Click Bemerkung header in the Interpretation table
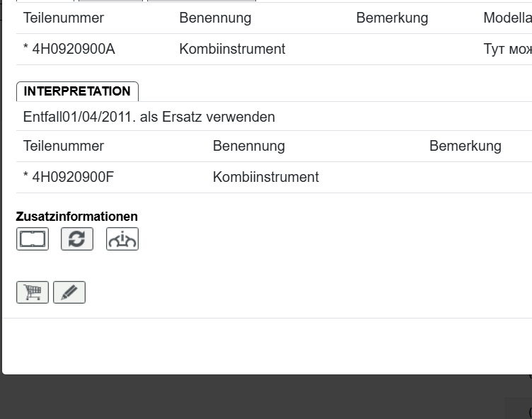532x419 pixels. (465, 147)
